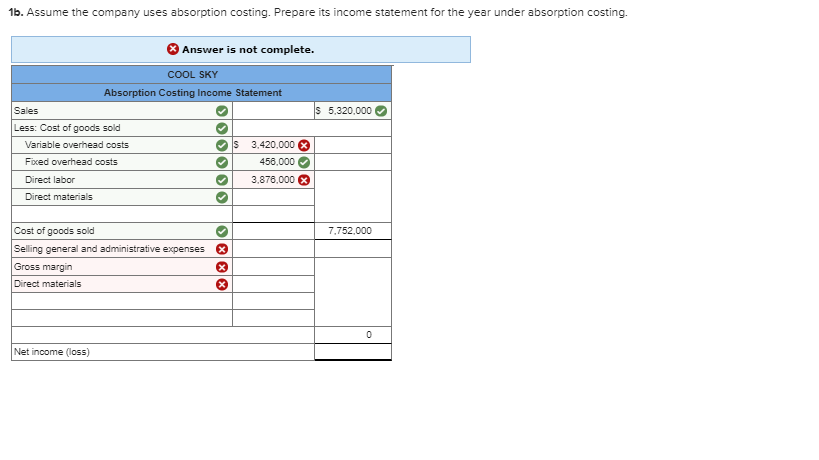The height and width of the screenshot is (460, 819).
Task: Click the Direct labor amount 3,876,000
Action: 273,180
